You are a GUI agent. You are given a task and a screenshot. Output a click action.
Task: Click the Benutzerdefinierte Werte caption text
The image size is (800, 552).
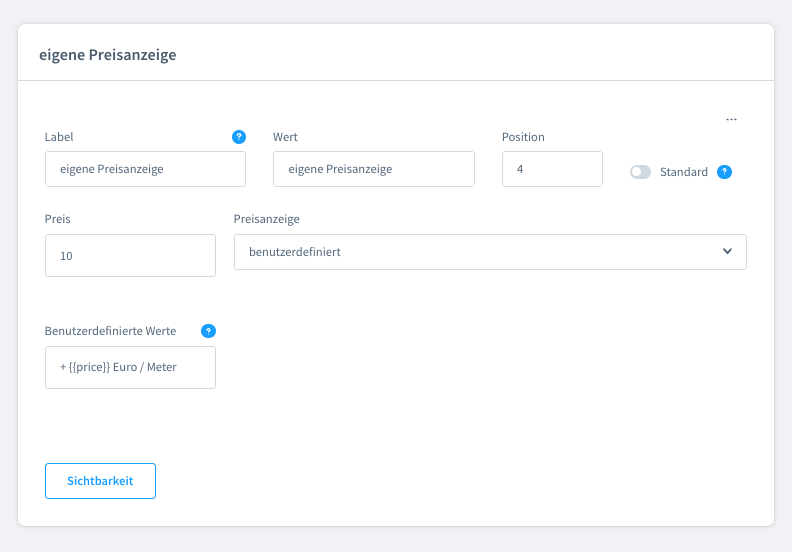pyautogui.click(x=110, y=331)
